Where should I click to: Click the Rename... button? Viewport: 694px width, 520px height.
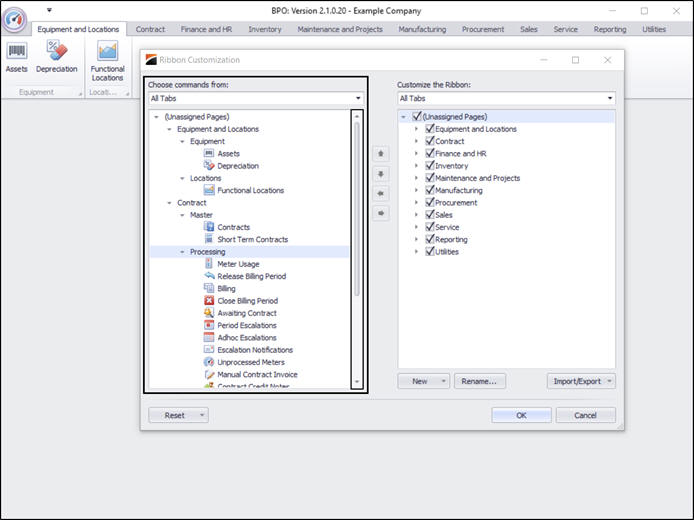click(479, 381)
